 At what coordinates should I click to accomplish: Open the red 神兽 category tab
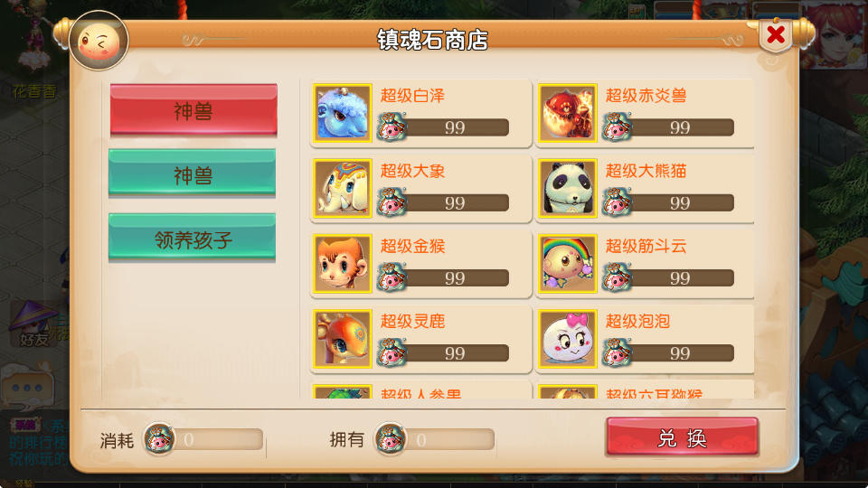193,110
